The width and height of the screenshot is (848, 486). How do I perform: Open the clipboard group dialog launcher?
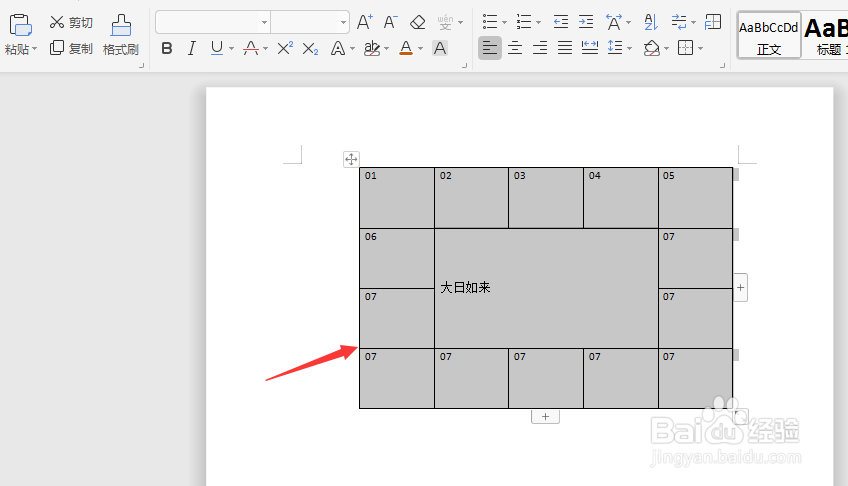tap(142, 65)
